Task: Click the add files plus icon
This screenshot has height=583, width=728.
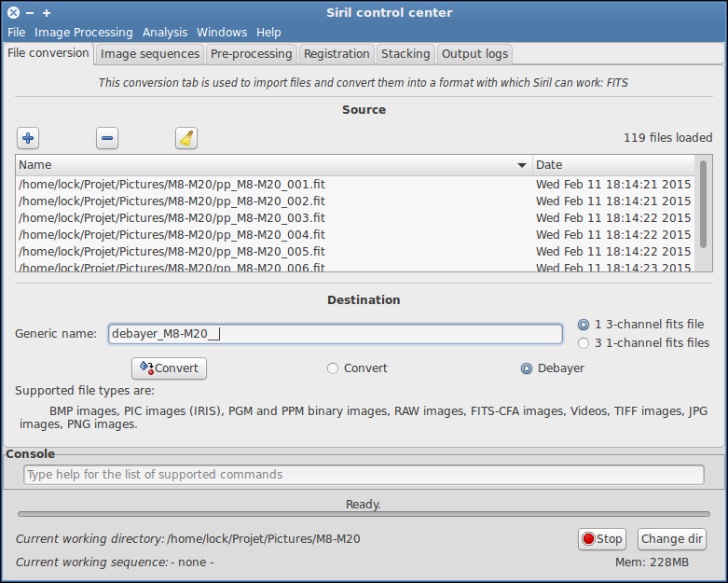Action: click(28, 138)
